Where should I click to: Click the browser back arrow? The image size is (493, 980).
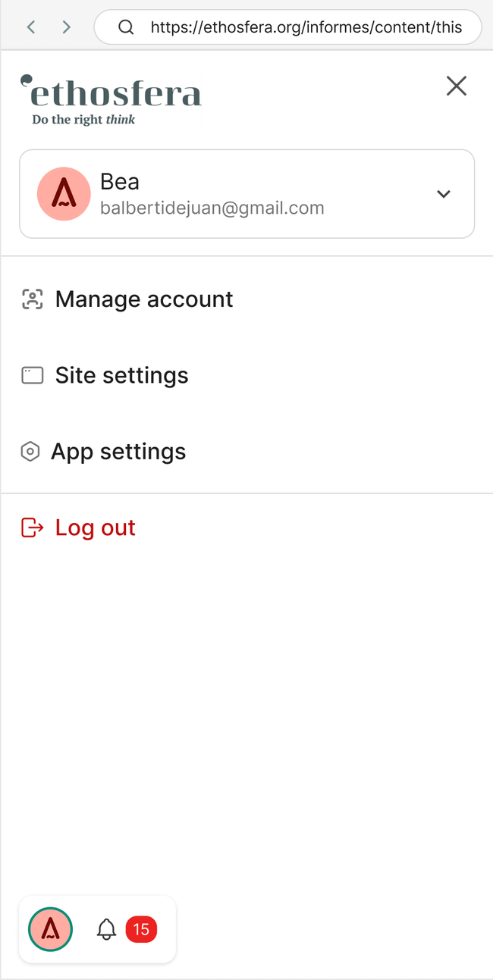[x=31, y=27]
